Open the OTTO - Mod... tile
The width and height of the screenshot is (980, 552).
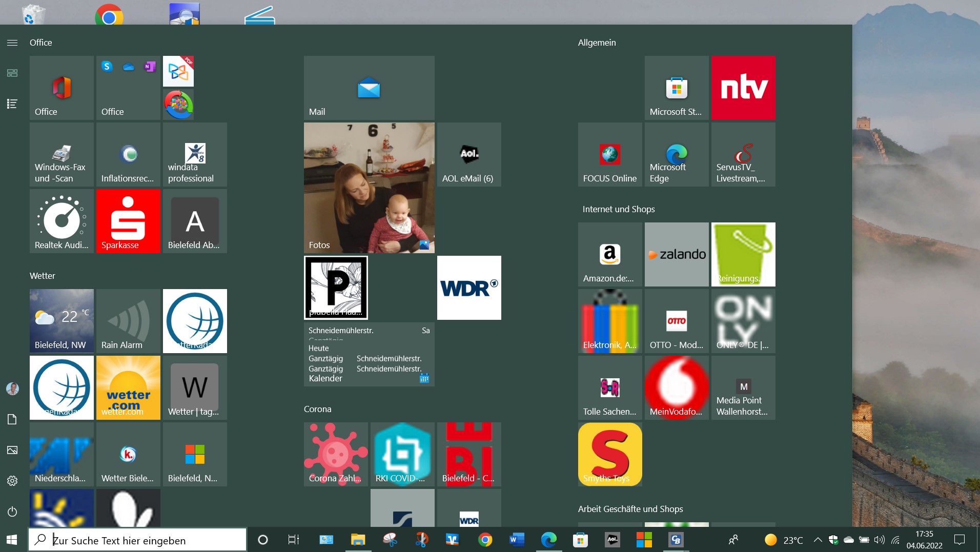click(x=677, y=321)
